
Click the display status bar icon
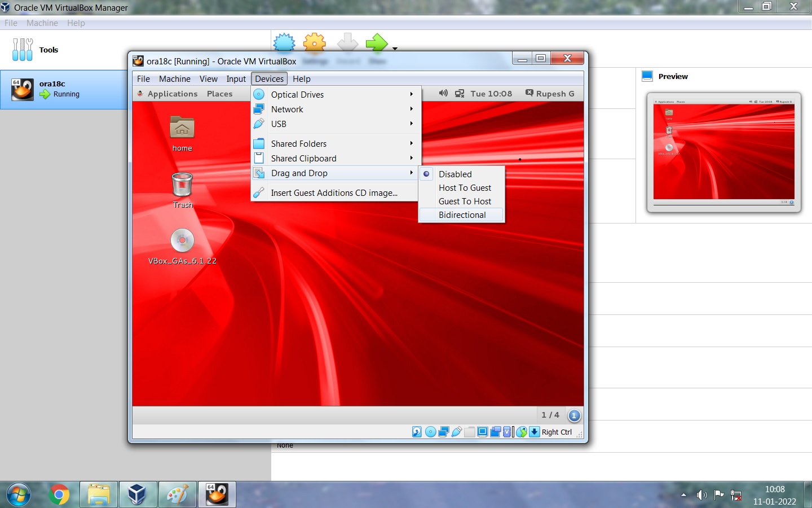(483, 432)
